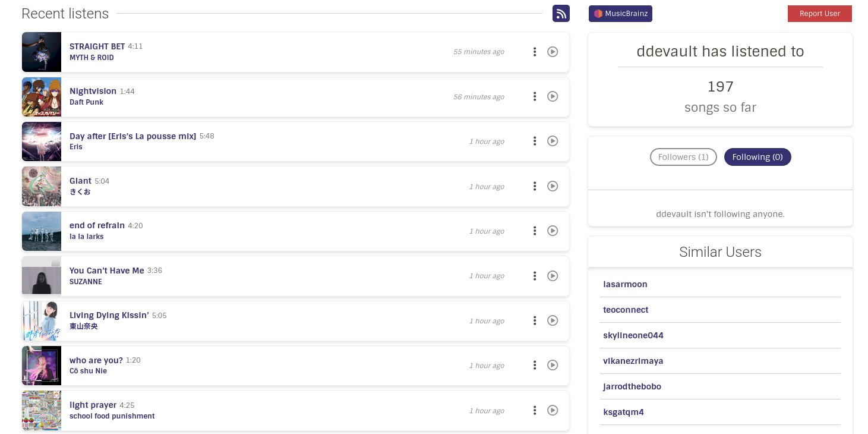The height and width of the screenshot is (434, 868).
Task: Open artist school food punishment
Action: [x=112, y=416]
